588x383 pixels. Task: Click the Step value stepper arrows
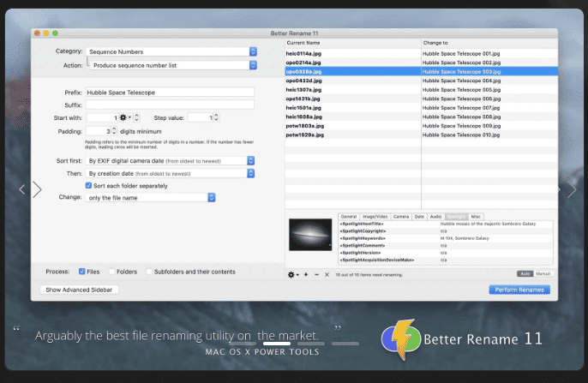coord(216,117)
